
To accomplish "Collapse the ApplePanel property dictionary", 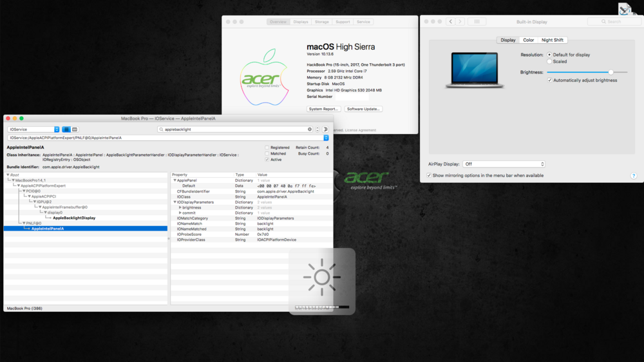I will click(x=175, y=180).
